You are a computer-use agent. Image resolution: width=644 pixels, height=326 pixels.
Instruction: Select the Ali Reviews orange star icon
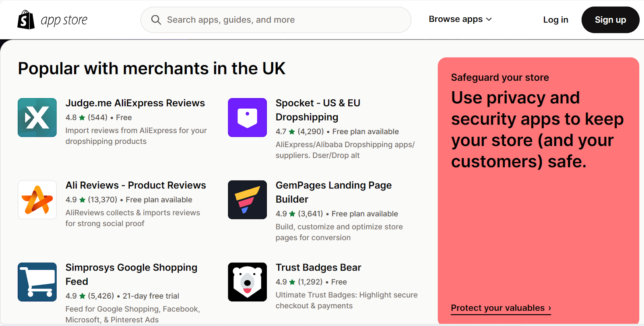pyautogui.click(x=37, y=200)
